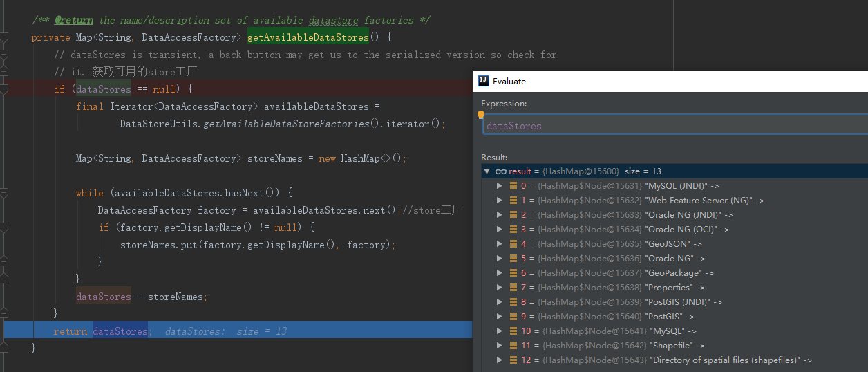
Task: Click the Evaluate dialog title bar
Action: [x=670, y=81]
